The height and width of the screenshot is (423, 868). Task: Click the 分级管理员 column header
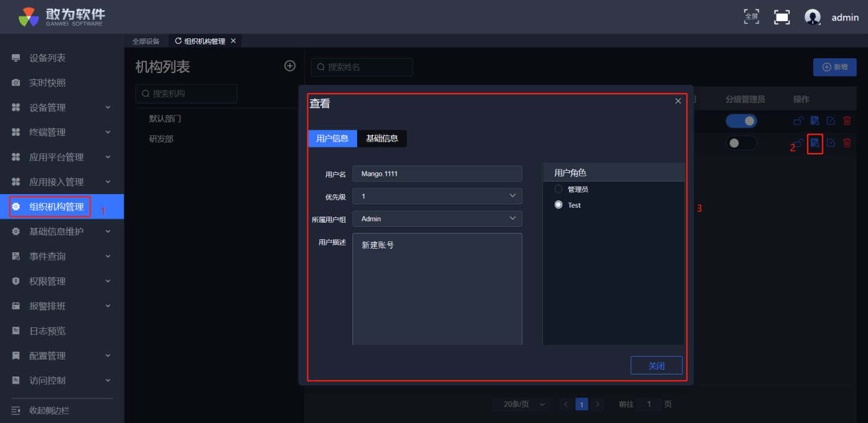click(x=745, y=99)
